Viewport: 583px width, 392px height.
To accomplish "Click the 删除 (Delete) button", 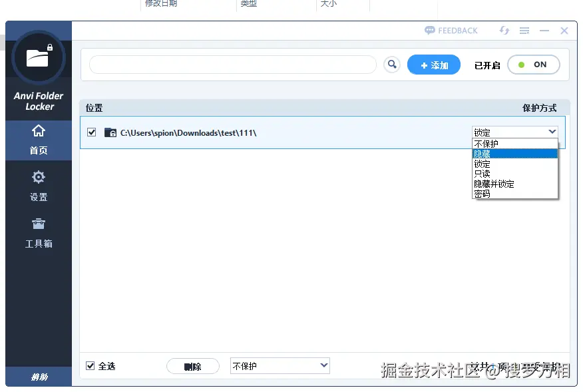I will point(192,365).
